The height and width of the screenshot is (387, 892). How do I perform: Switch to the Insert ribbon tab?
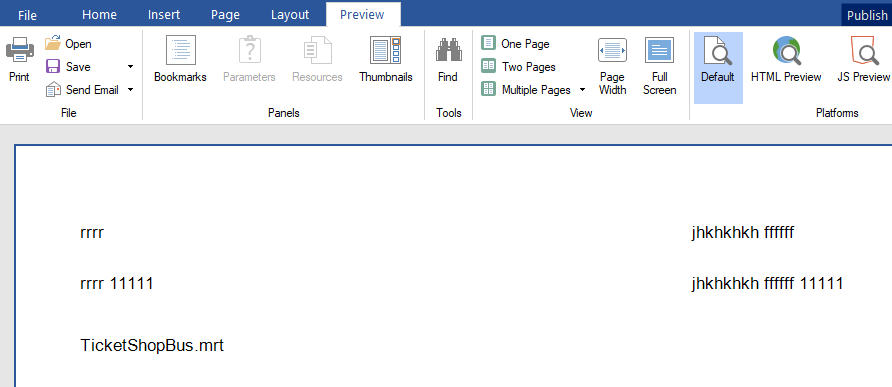(x=164, y=15)
